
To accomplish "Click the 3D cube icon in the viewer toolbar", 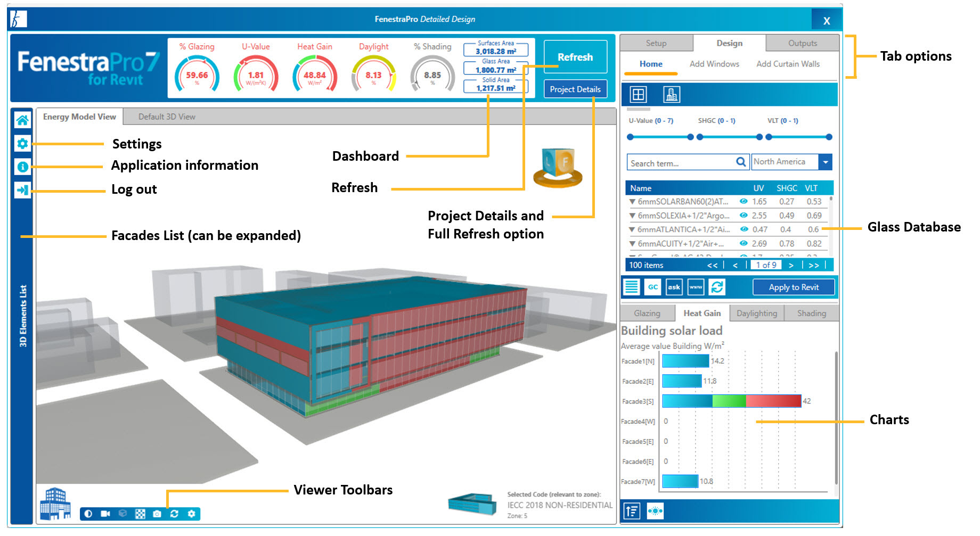I will click(x=123, y=514).
